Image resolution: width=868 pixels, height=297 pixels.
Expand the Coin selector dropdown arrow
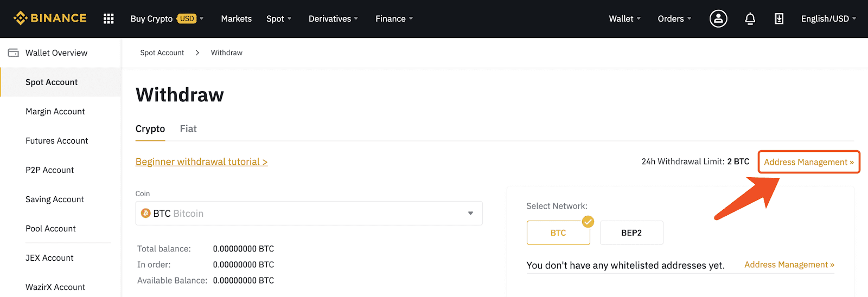(x=470, y=214)
